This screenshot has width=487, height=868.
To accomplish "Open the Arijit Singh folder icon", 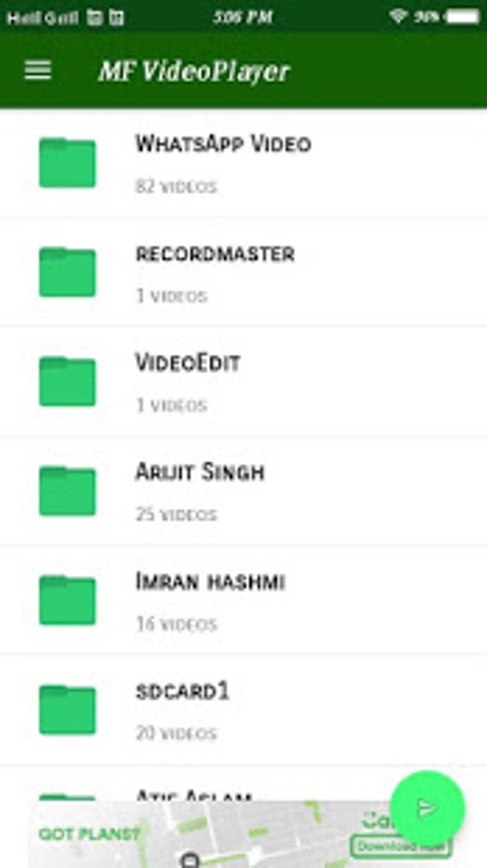I will click(x=67, y=491).
